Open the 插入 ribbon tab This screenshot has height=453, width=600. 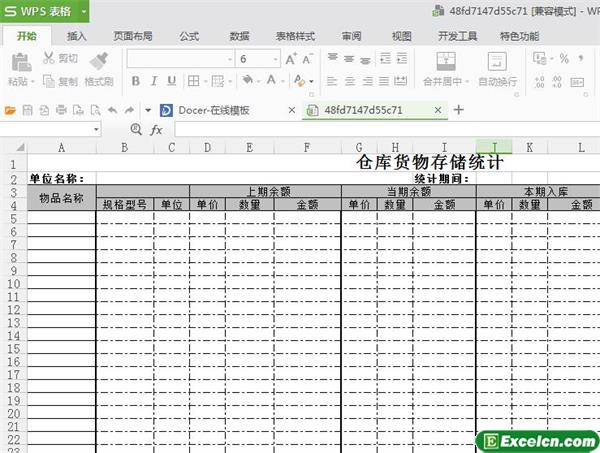(x=77, y=36)
